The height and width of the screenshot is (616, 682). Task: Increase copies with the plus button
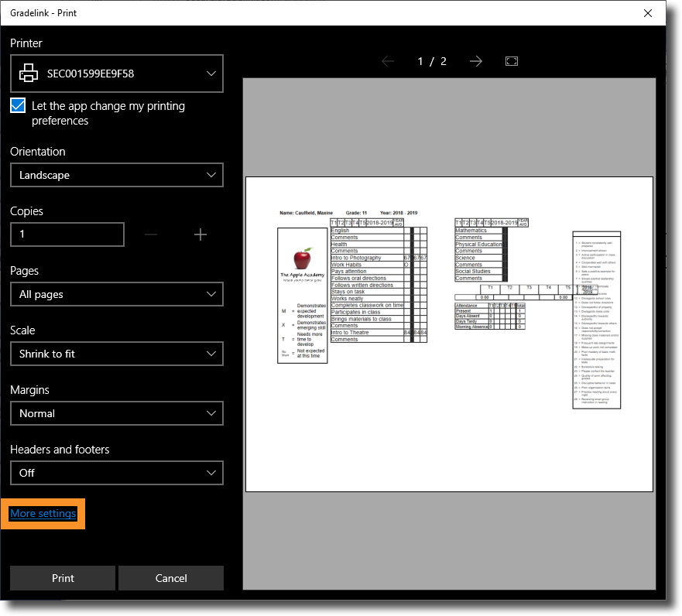pos(200,234)
